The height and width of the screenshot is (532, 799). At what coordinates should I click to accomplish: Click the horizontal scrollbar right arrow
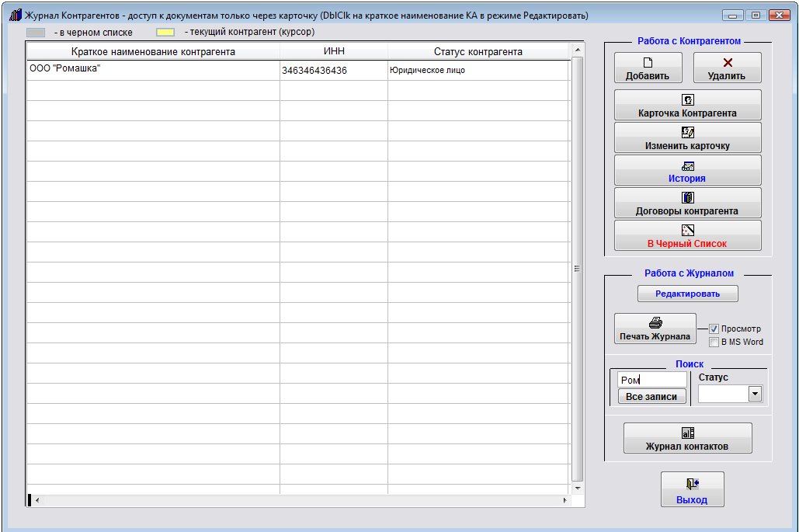565,500
